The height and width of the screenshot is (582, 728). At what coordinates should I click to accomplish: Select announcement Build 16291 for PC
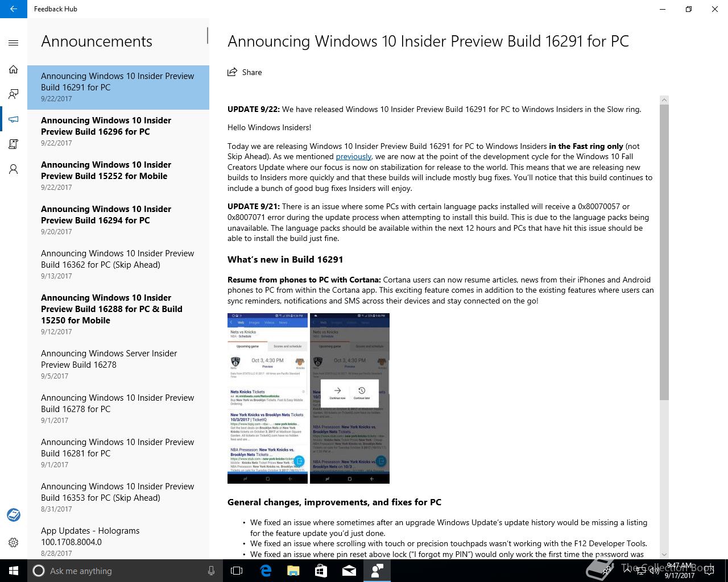pos(118,87)
